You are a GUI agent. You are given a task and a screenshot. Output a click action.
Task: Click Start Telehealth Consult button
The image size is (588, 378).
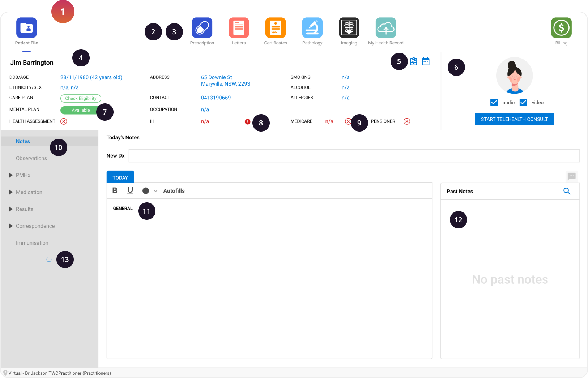coord(514,119)
